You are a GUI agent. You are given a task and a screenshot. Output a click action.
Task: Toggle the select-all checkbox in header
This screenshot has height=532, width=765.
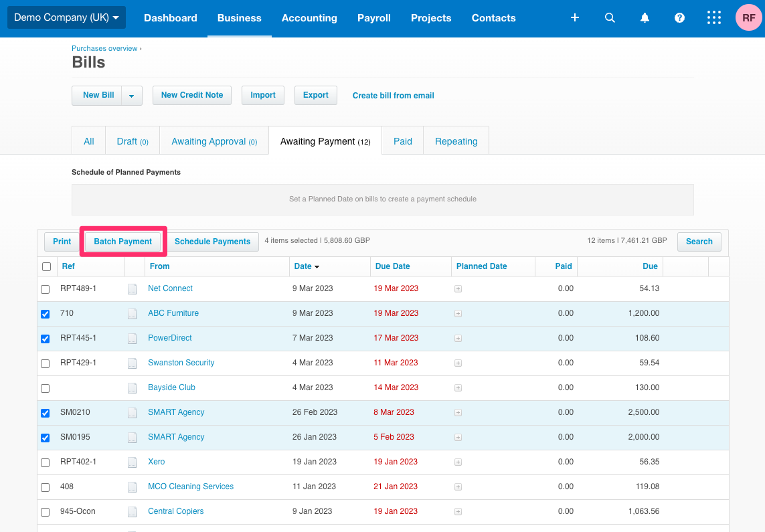point(46,266)
